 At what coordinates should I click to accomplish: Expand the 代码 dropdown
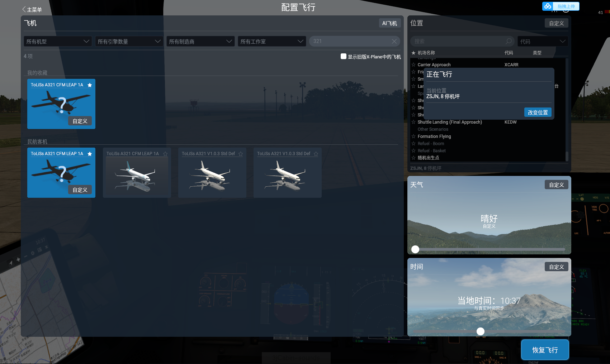click(543, 42)
